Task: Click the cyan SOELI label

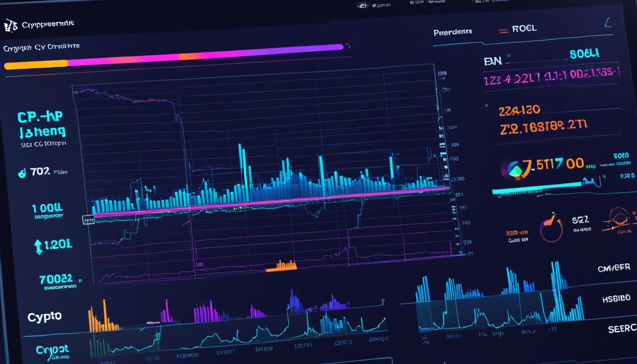Action: pyautogui.click(x=584, y=54)
